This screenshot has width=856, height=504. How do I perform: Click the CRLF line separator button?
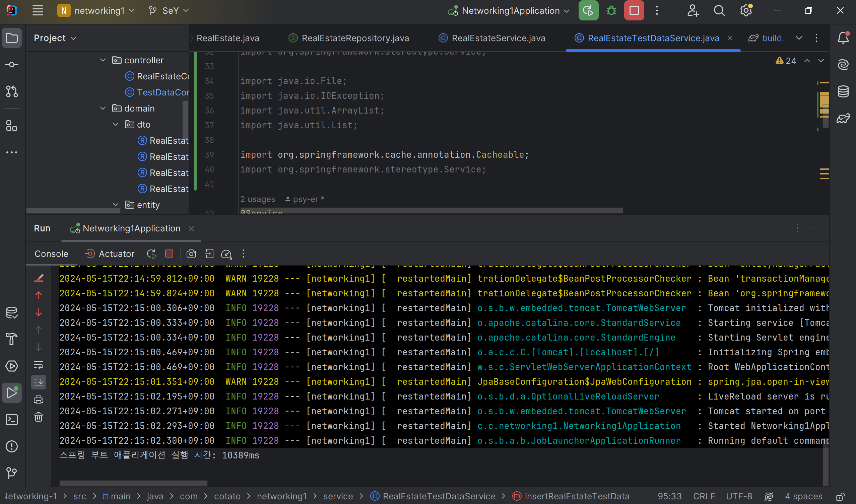click(x=704, y=497)
